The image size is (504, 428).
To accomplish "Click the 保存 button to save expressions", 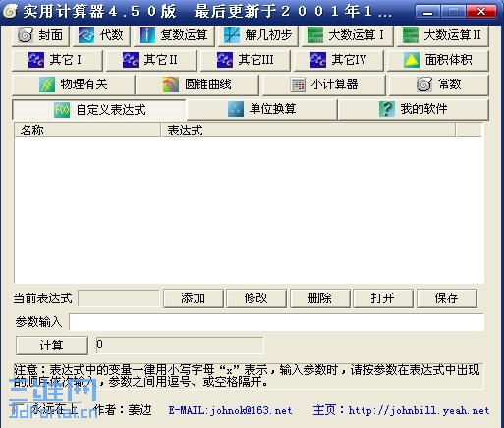I will (447, 298).
